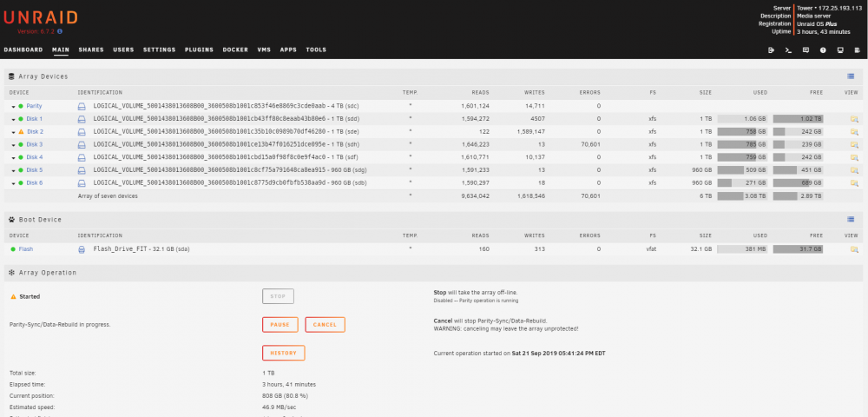Open the Tools menu

click(x=316, y=50)
